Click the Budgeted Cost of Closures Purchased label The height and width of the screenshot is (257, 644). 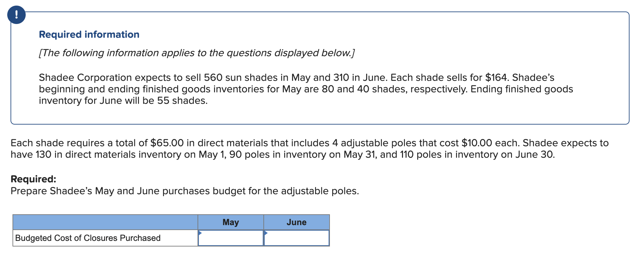tap(88, 238)
